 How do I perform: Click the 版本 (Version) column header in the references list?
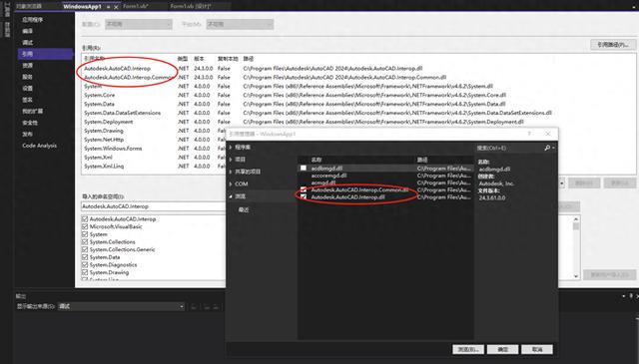point(199,59)
